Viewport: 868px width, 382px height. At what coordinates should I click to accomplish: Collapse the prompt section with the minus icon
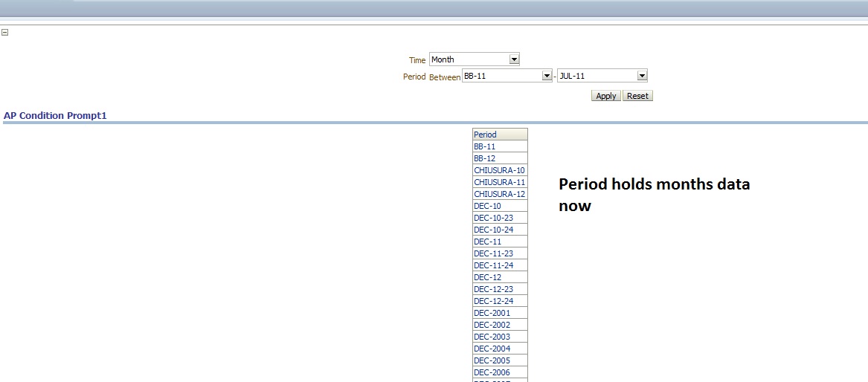[x=5, y=33]
